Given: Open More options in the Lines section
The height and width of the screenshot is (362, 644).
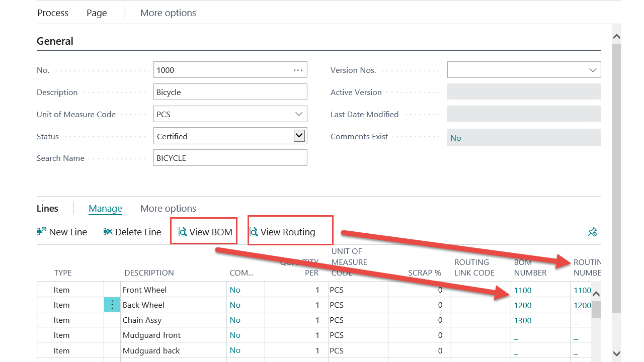Looking at the screenshot, I should pos(168,209).
